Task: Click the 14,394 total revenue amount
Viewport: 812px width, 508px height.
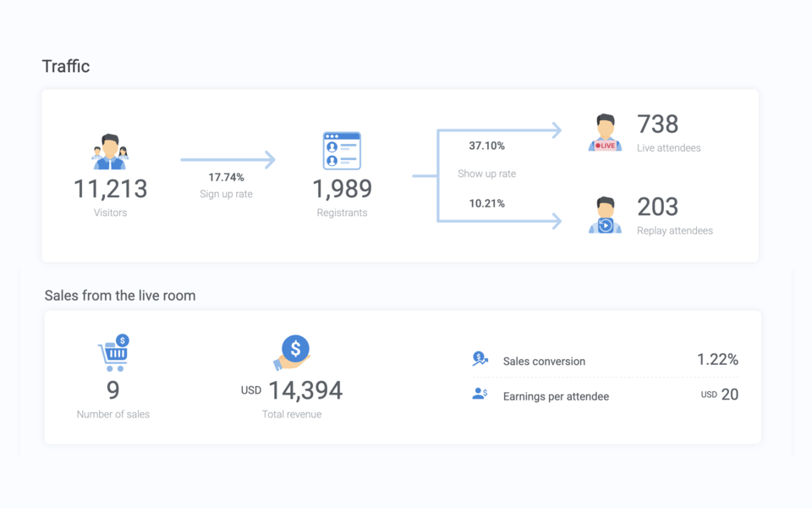Action: [305, 390]
